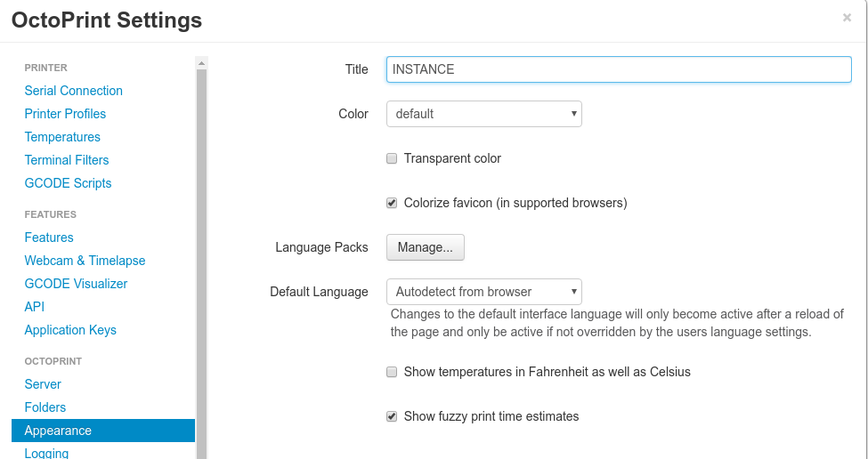This screenshot has width=868, height=459.
Task: Navigate to GCODE Scripts
Action: pos(68,183)
